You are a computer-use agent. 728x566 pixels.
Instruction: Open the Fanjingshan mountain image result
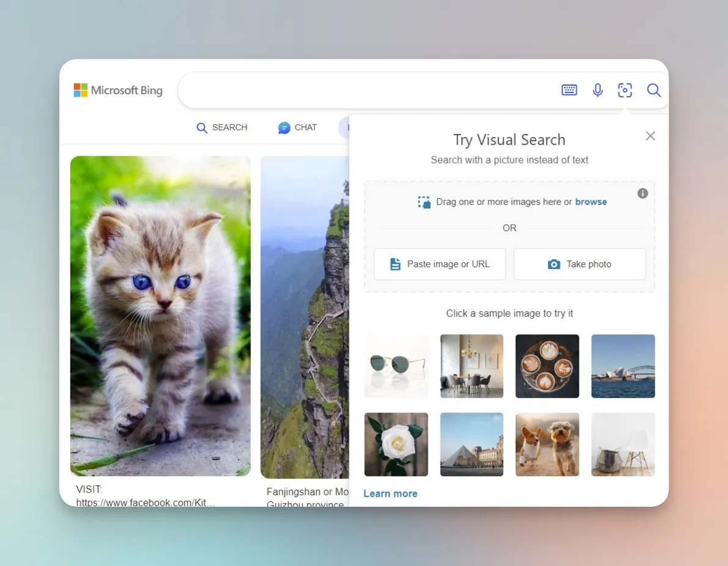coord(305,317)
